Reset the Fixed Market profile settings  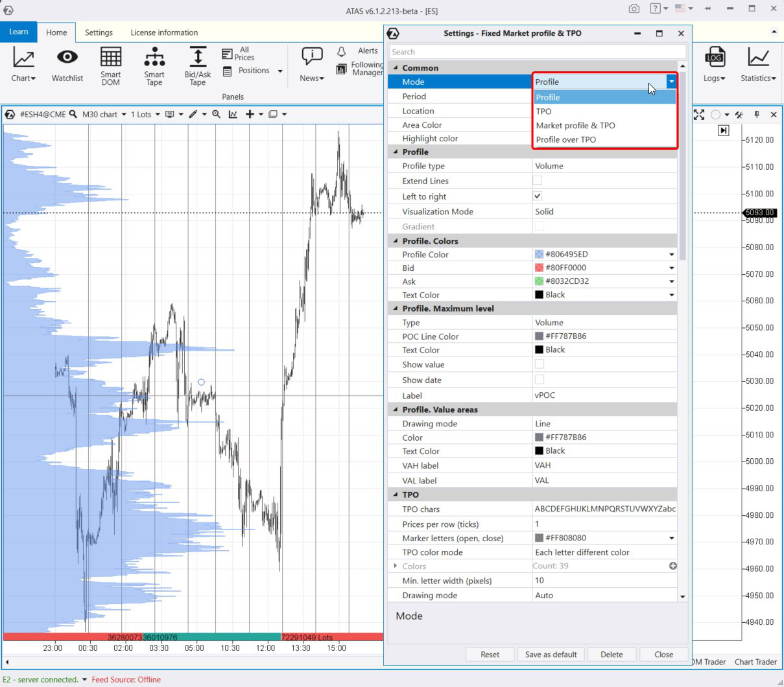(490, 655)
